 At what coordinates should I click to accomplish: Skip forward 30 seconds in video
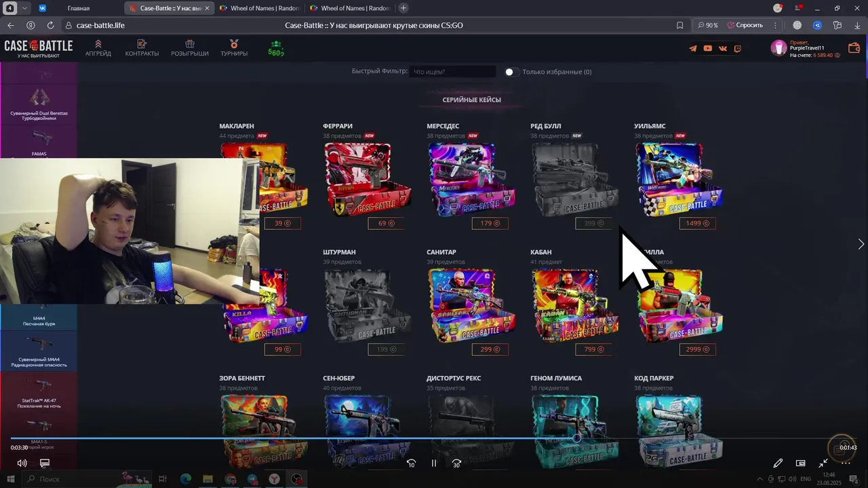pos(456,464)
